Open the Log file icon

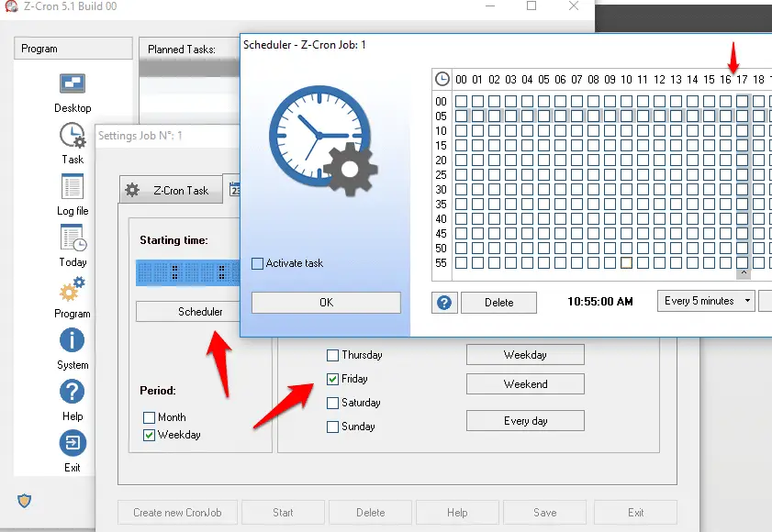pos(73,186)
